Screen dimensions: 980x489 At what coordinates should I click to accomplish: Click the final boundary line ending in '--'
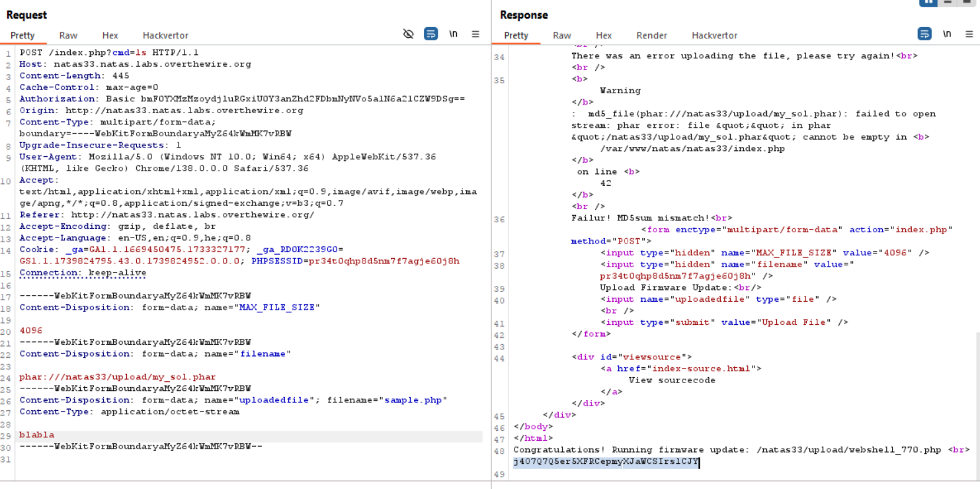141,446
